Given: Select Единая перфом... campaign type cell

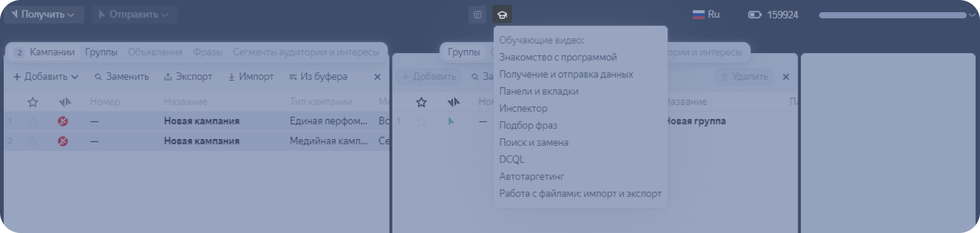Looking at the screenshot, I should 328,121.
